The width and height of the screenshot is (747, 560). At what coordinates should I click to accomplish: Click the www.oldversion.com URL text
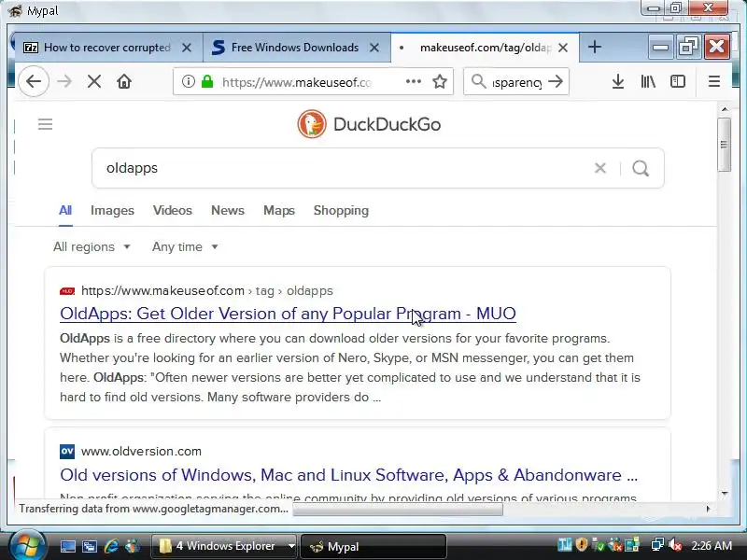click(141, 451)
